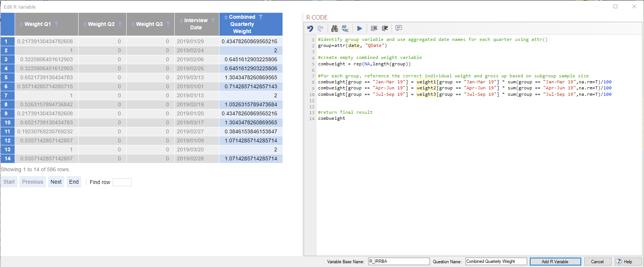Open filter for Interview Date column

[x=213, y=20]
